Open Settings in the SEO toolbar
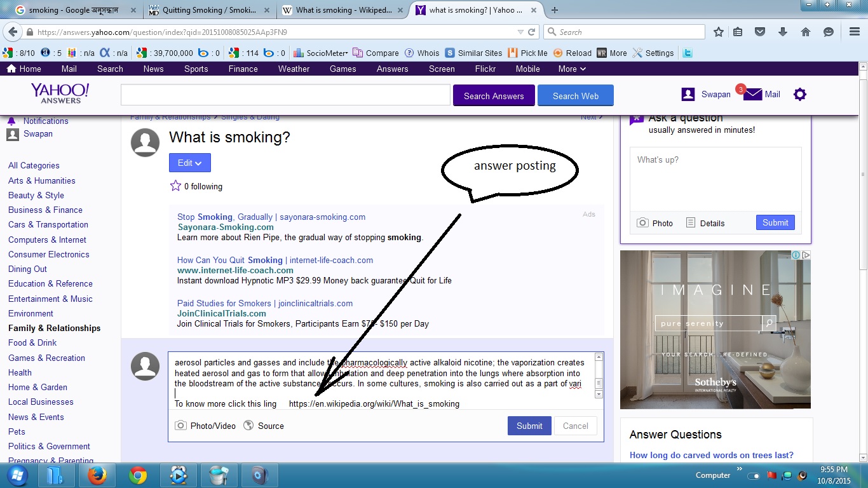Viewport: 868px width, 488px height. (x=653, y=53)
